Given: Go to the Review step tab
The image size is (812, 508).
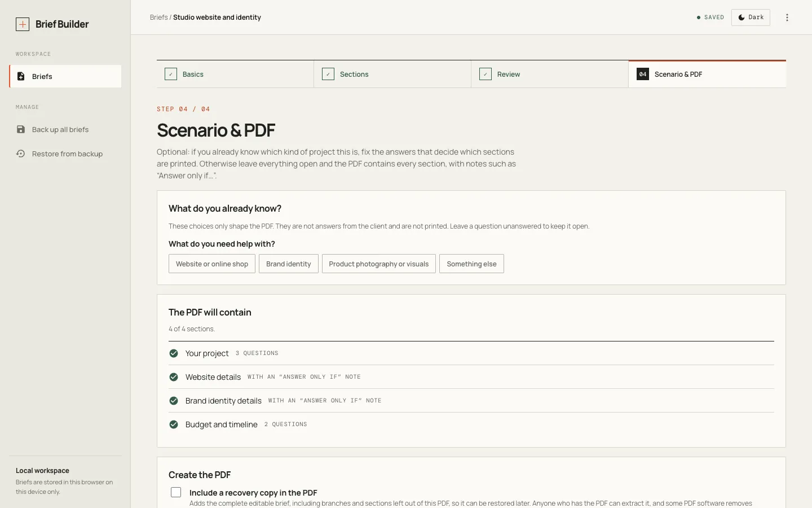Looking at the screenshot, I should click(550, 74).
